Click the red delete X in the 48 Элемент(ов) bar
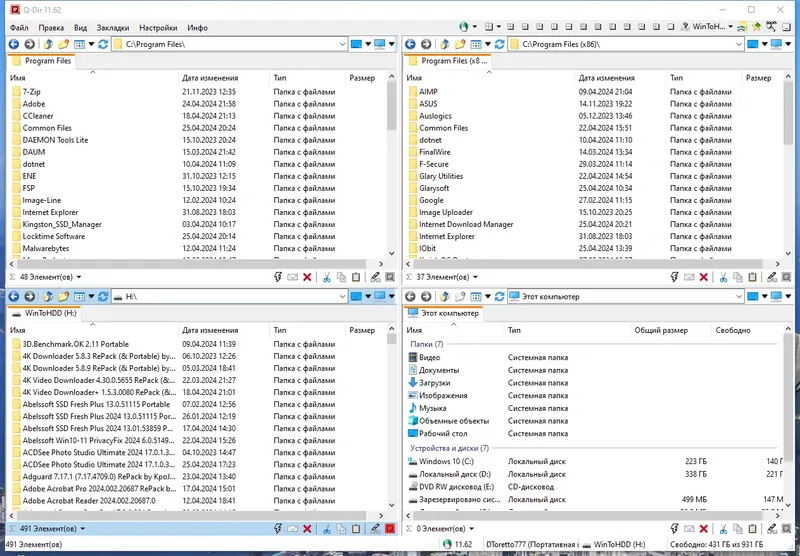Screen dimensions: 800x556 click(307, 277)
